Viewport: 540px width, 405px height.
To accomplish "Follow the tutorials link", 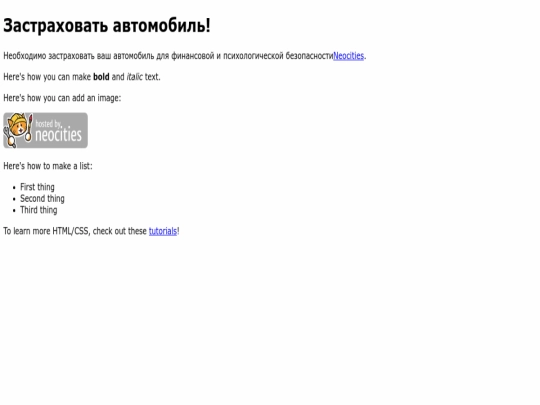I will [163, 231].
